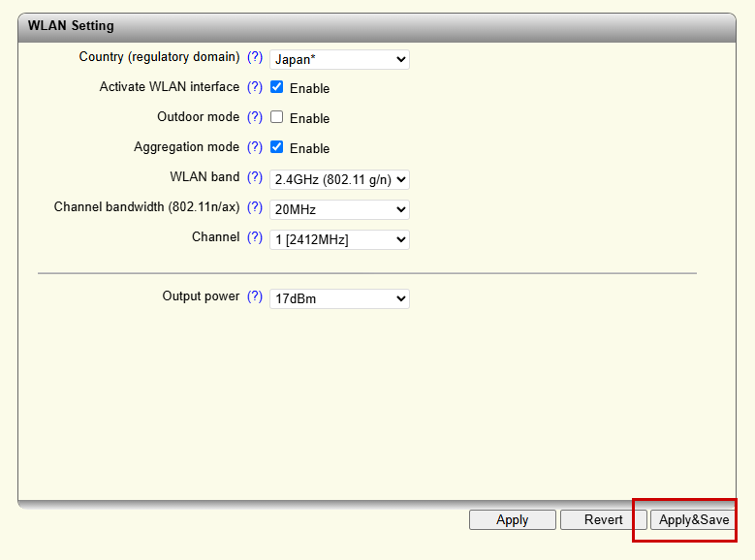Expand the Channel 1 [2412MHz] dropdown
The width and height of the screenshot is (755, 560).
(339, 239)
